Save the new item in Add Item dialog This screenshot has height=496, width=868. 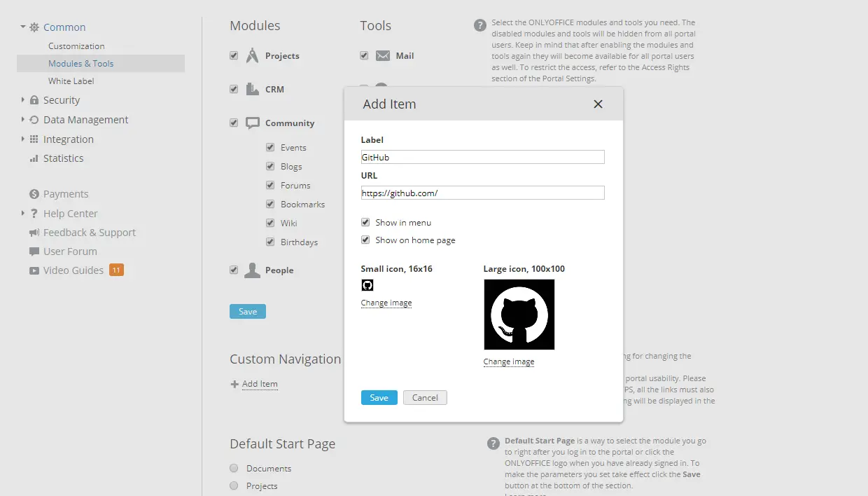pyautogui.click(x=379, y=398)
